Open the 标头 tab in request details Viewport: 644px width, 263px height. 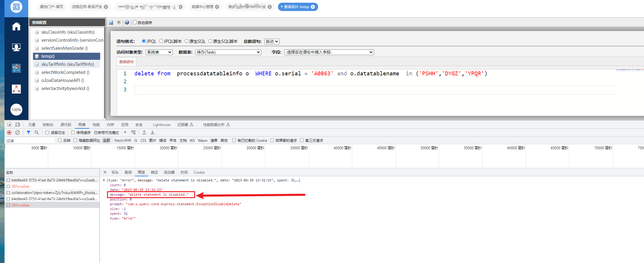pyautogui.click(x=115, y=172)
